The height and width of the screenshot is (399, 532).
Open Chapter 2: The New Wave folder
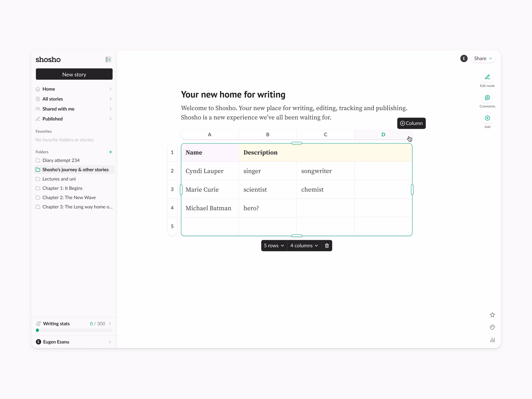tap(74, 198)
